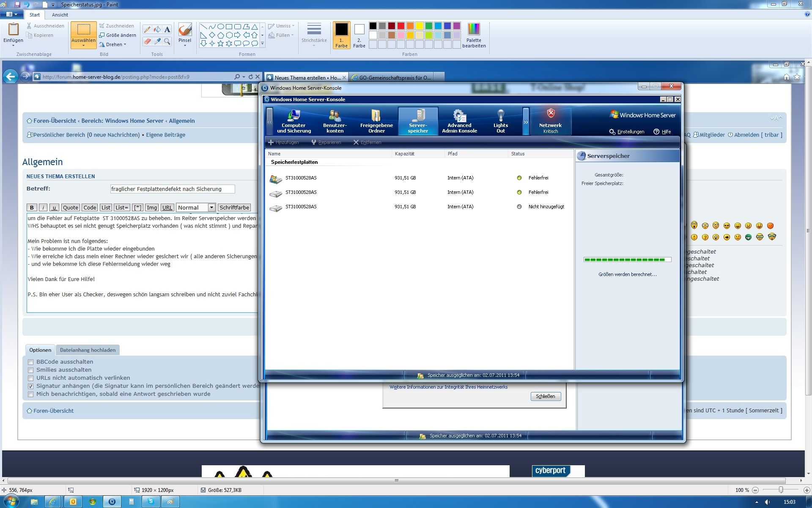Image resolution: width=812 pixels, height=508 pixels.
Task: Open Lights Out tab in console
Action: pyautogui.click(x=501, y=121)
